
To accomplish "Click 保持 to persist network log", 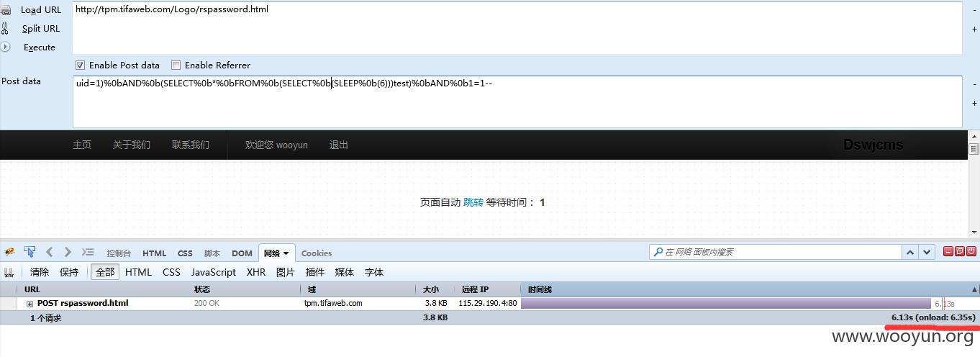I will coord(69,272).
